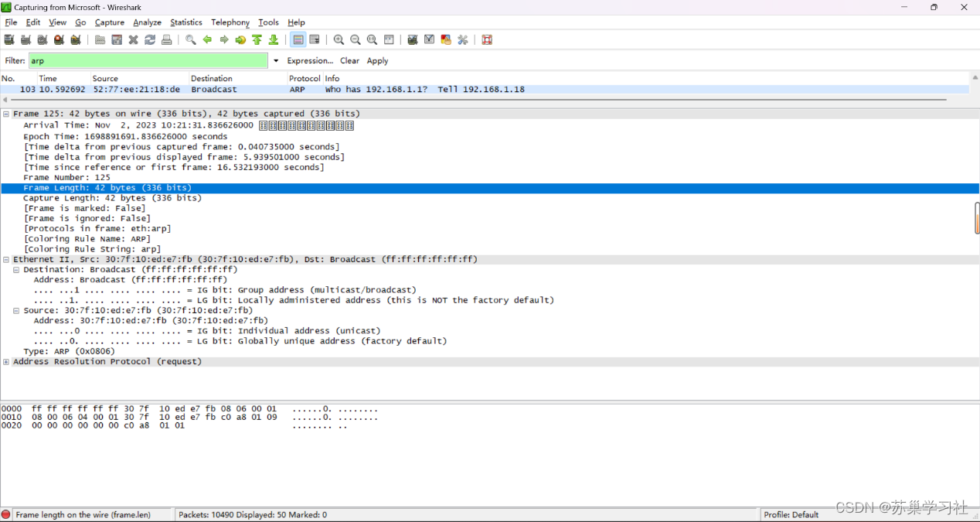Collapse the Source 30:7f:10:ed:e7:fb subtree
980x522 pixels.
(x=17, y=310)
